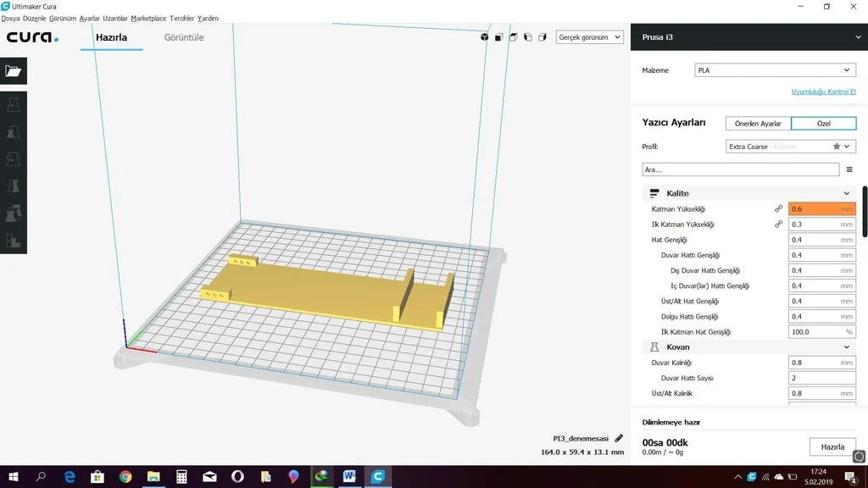
Task: Select the Move tool in left toolbar
Action: point(14,105)
